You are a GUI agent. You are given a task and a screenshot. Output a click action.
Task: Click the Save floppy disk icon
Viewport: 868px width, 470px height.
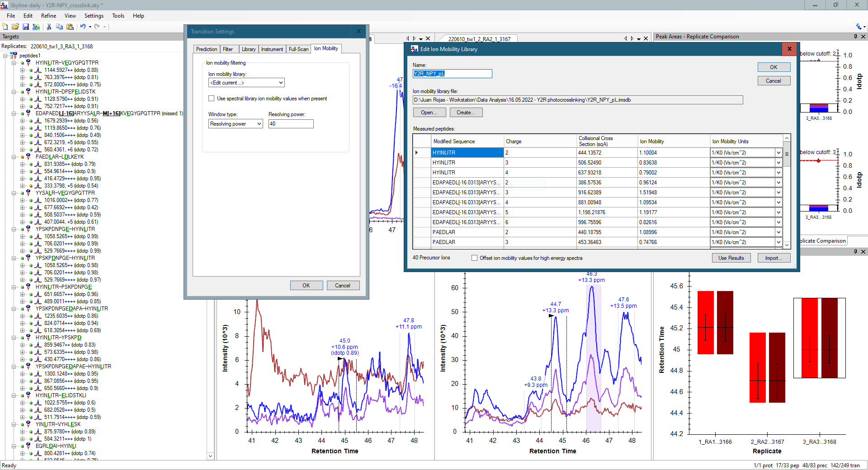point(26,27)
